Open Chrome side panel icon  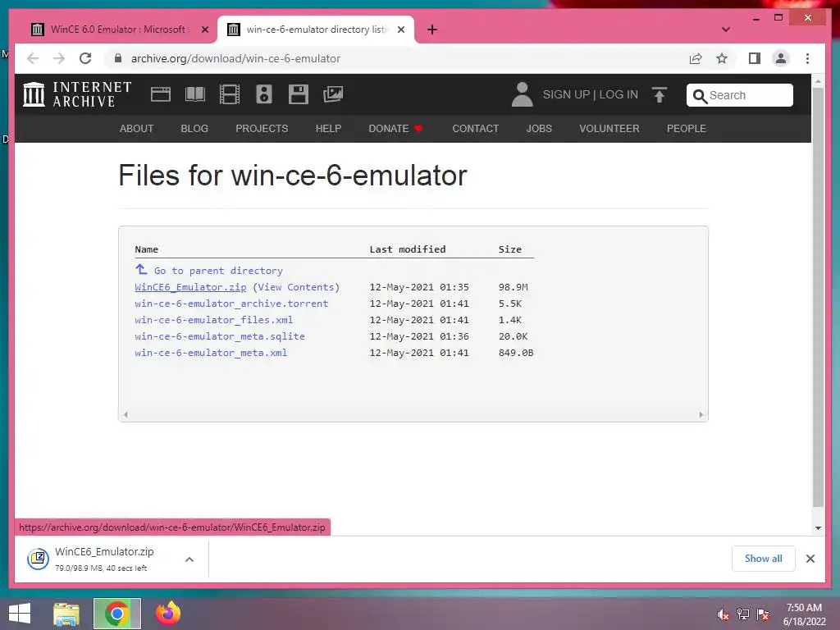[755, 58]
